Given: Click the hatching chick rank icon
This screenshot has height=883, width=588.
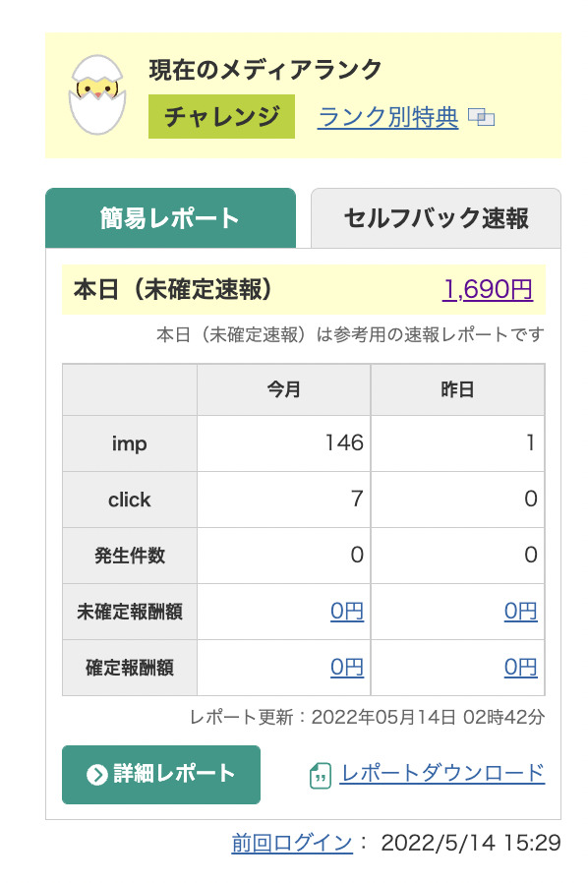Looking at the screenshot, I should (97, 94).
